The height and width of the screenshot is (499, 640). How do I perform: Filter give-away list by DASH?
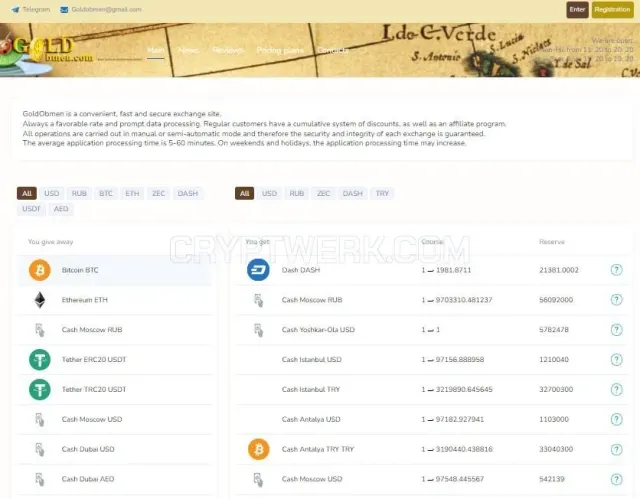click(x=188, y=193)
